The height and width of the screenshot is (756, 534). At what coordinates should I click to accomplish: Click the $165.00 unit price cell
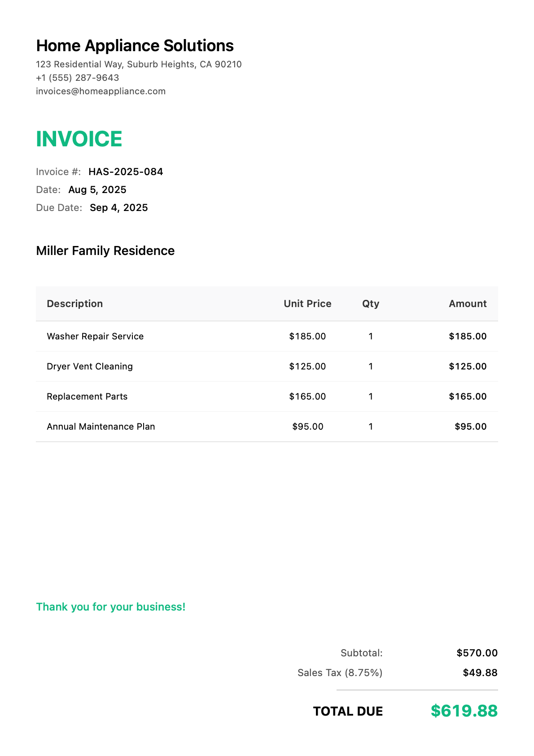click(x=308, y=396)
